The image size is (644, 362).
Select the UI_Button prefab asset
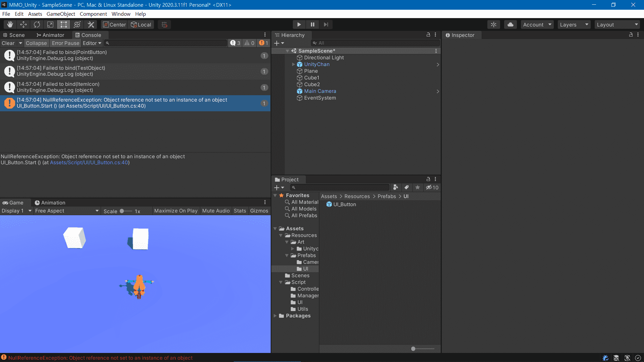click(x=341, y=204)
